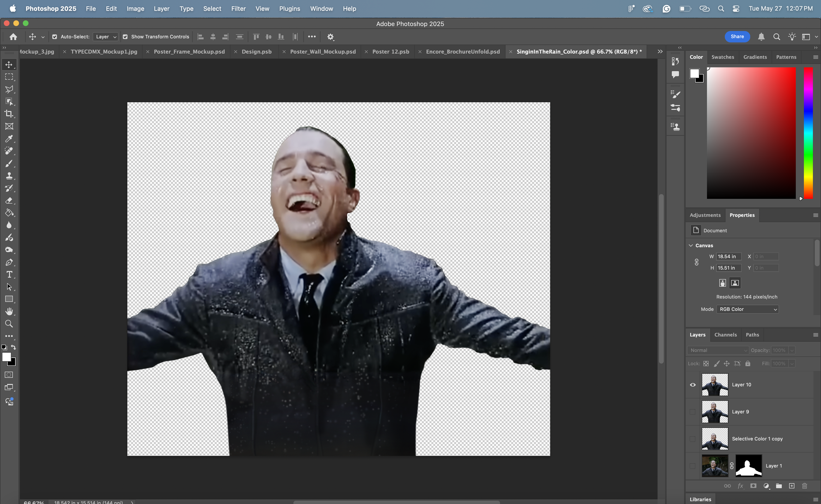The image size is (821, 504).
Task: Open the Auto-Select Layer dropdown
Action: coord(106,37)
